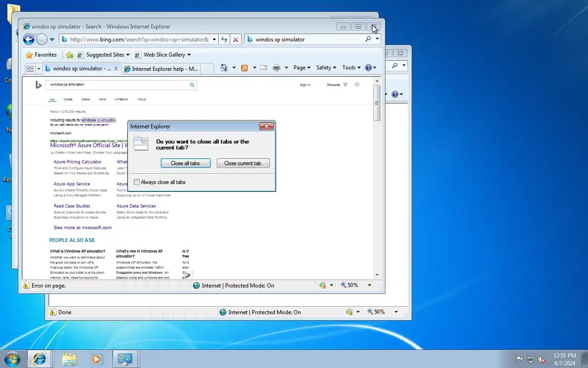Expand the tab list dropdown arrow
Image resolution: width=588 pixels, height=368 pixels.
pyautogui.click(x=39, y=69)
